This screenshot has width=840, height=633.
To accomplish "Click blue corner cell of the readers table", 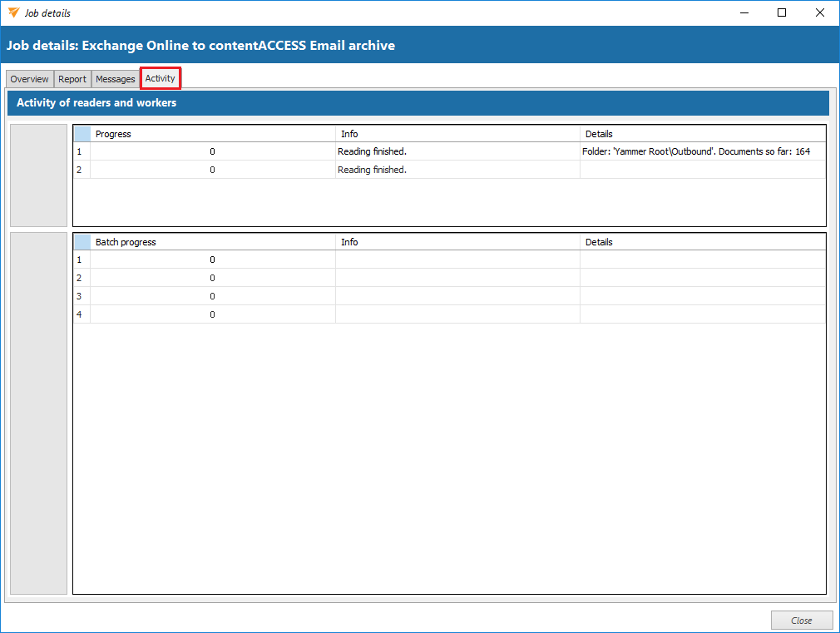I will coord(82,134).
